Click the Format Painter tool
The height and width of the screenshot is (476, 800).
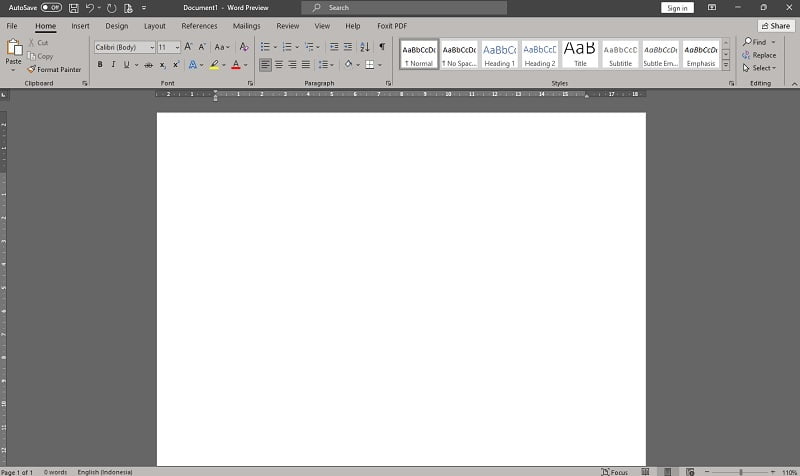54,70
